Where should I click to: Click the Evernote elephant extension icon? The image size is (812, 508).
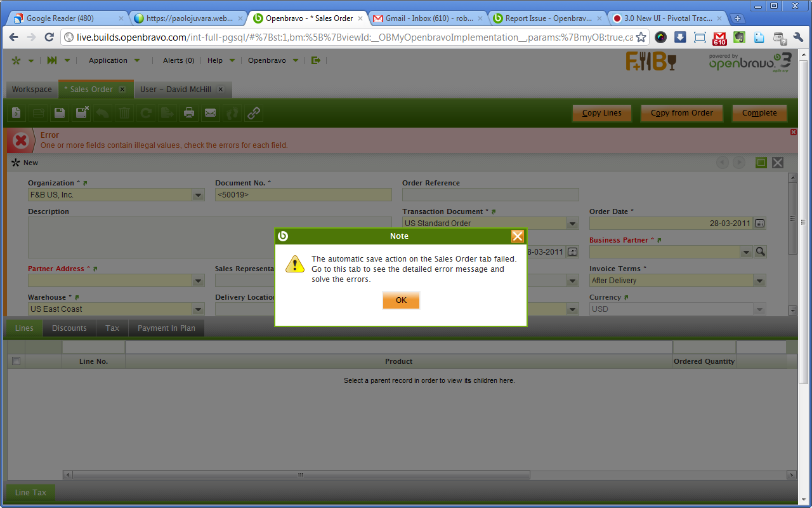739,37
